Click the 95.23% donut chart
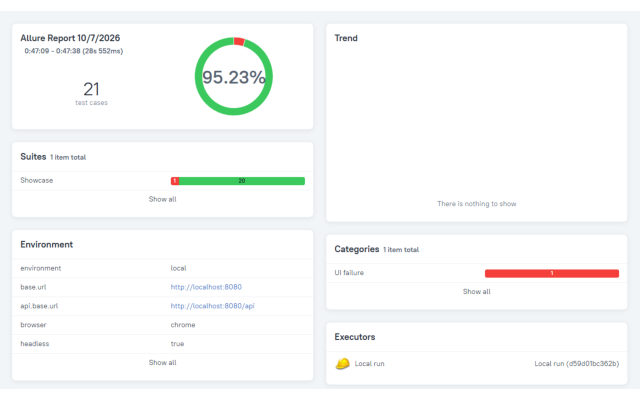640x400 pixels. coord(233,76)
